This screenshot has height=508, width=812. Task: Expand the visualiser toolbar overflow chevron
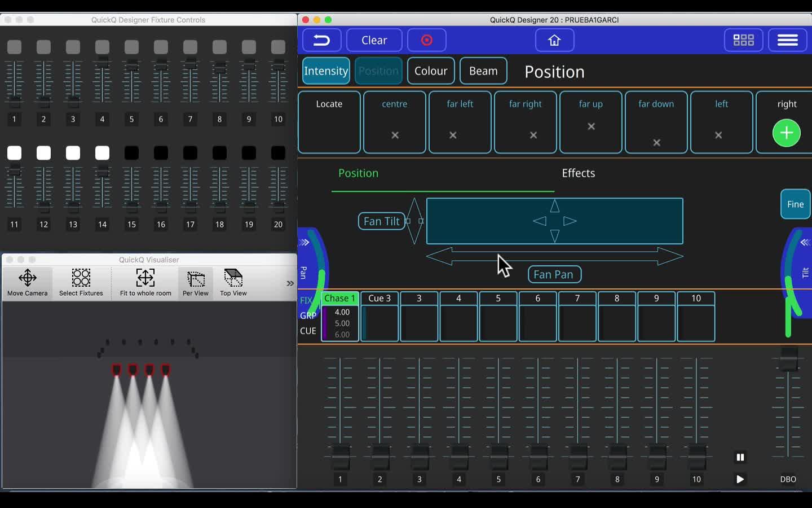290,283
